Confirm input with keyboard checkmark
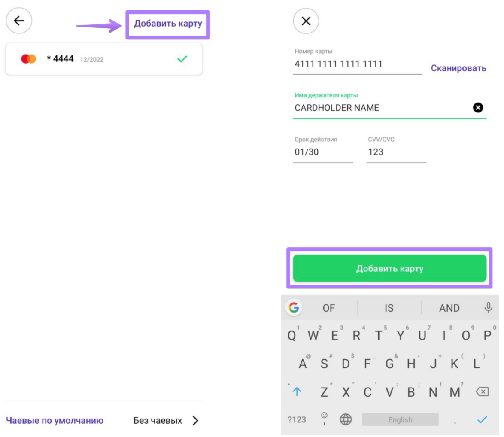The image size is (504, 437). [483, 419]
